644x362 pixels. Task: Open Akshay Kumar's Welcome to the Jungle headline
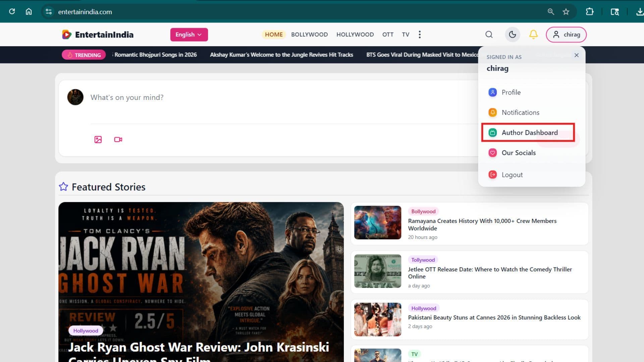281,55
